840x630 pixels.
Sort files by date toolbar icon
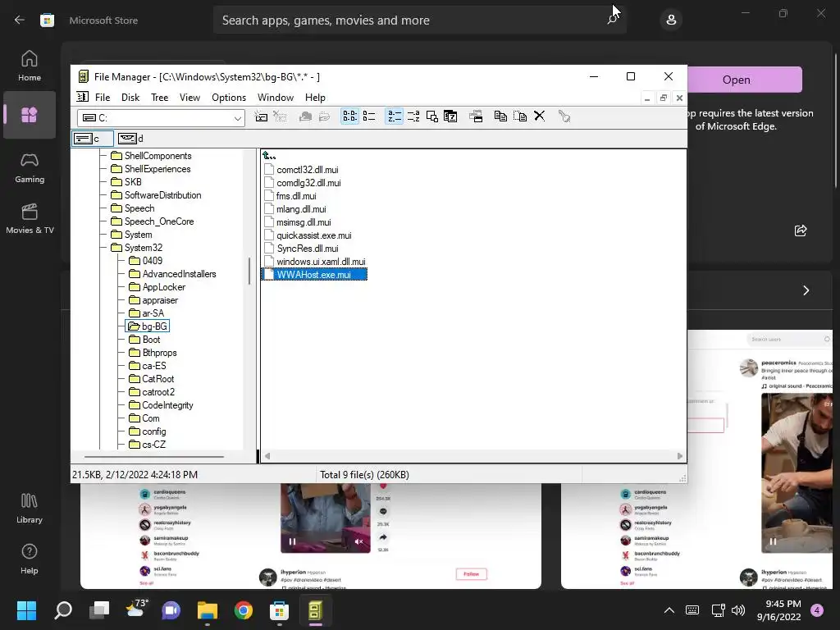click(450, 116)
